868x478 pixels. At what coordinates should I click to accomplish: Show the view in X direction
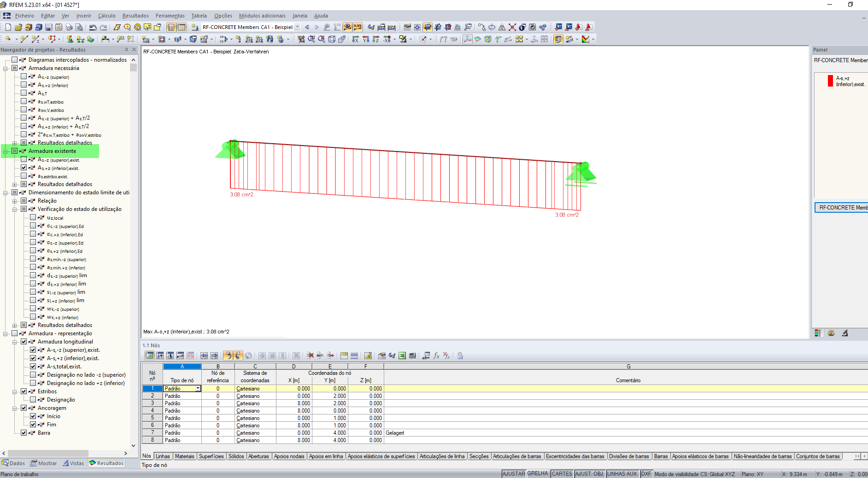[356, 39]
